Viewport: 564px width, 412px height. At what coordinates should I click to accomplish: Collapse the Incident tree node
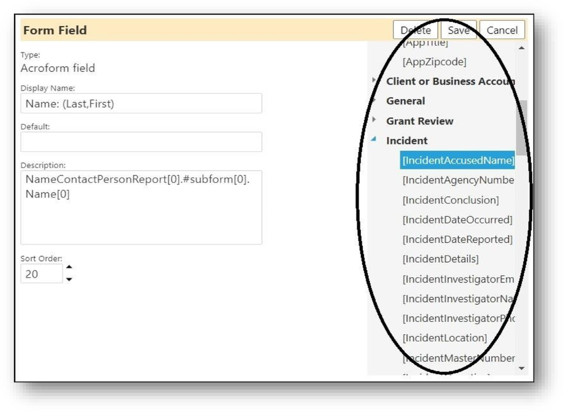374,139
